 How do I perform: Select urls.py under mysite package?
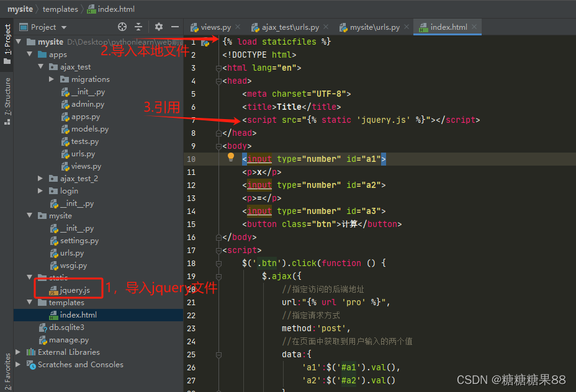click(67, 253)
